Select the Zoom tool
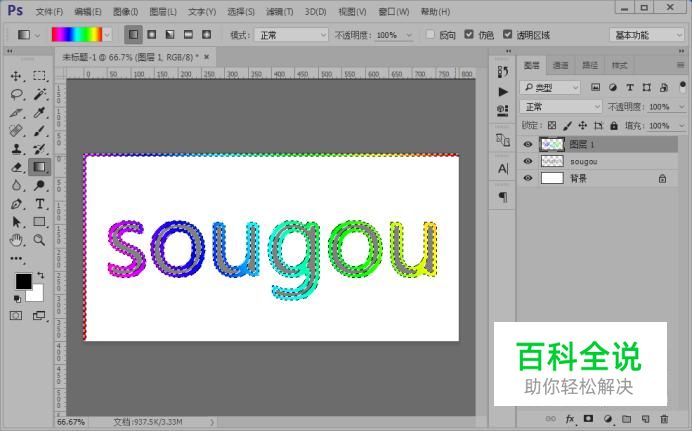 click(39, 240)
